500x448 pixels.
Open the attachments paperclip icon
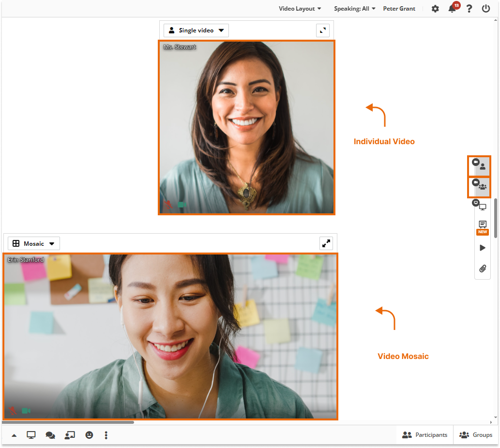pos(483,269)
